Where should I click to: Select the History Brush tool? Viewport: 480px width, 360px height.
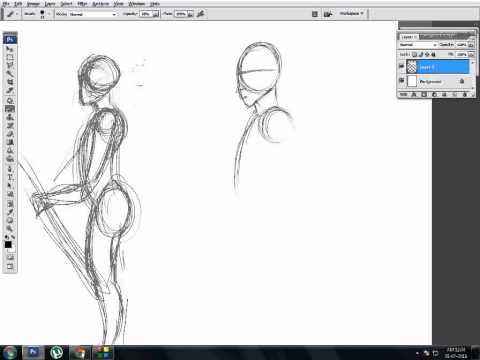click(10, 126)
